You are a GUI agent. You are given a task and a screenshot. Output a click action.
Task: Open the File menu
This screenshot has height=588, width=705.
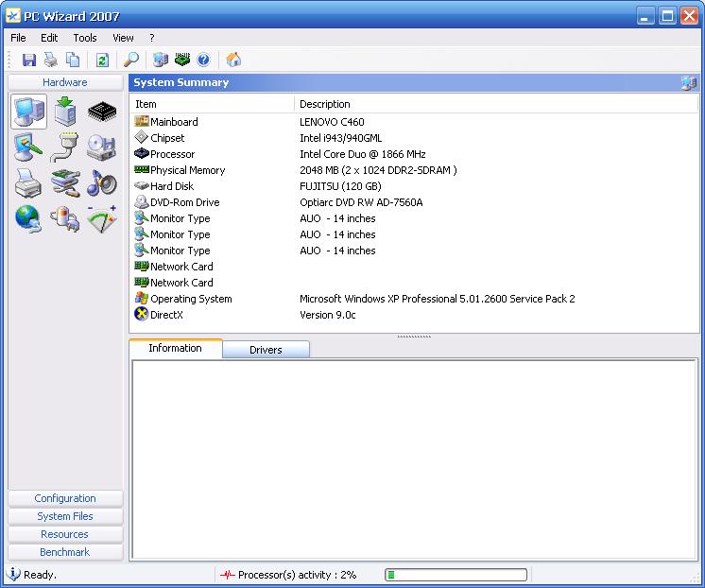[x=18, y=38]
